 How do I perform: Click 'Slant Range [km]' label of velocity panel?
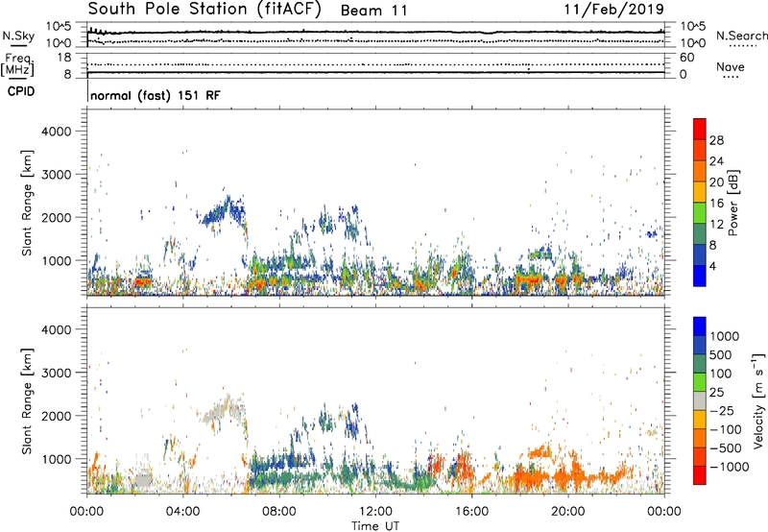27,401
